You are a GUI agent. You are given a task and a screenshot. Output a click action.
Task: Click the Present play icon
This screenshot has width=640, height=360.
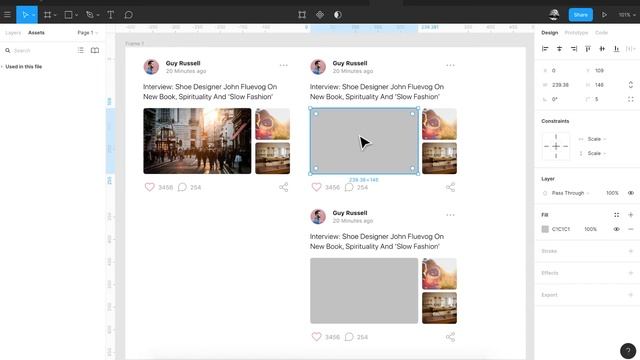coord(604,15)
